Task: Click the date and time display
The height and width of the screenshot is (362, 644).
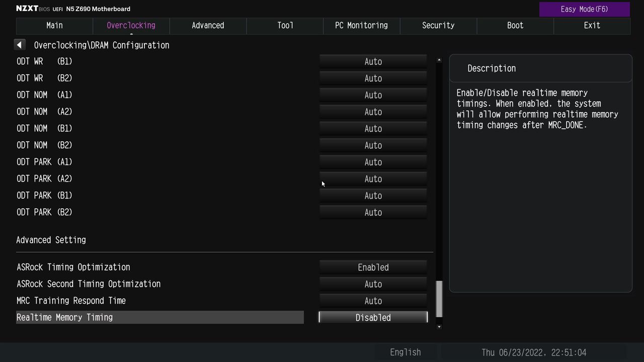Action: [534, 352]
